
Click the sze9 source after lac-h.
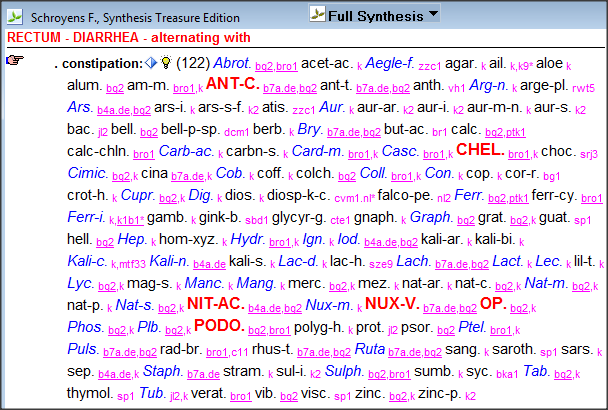click(381, 264)
